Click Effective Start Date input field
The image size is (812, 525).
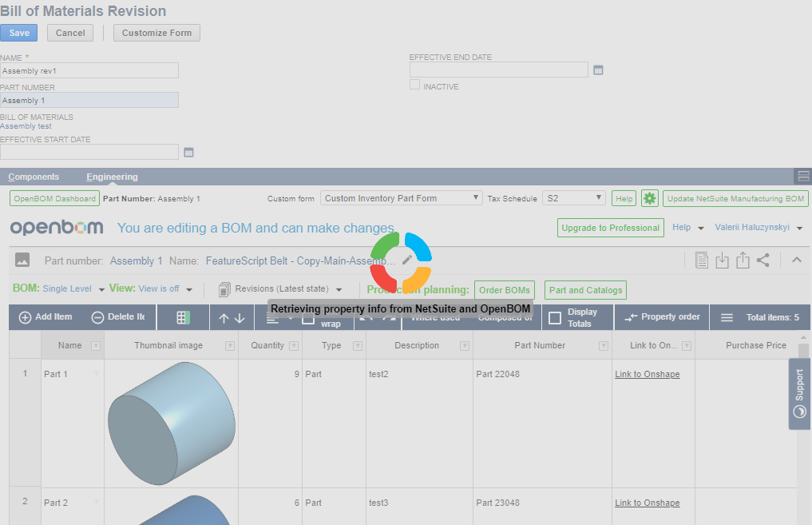tap(89, 152)
